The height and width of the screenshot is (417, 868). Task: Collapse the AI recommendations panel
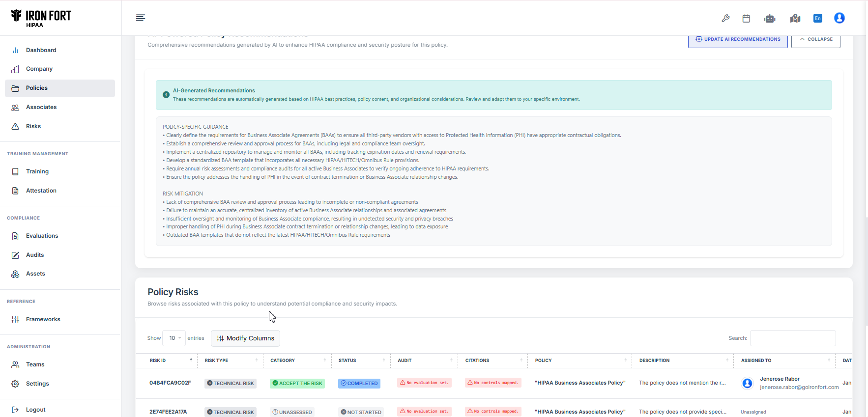point(815,39)
